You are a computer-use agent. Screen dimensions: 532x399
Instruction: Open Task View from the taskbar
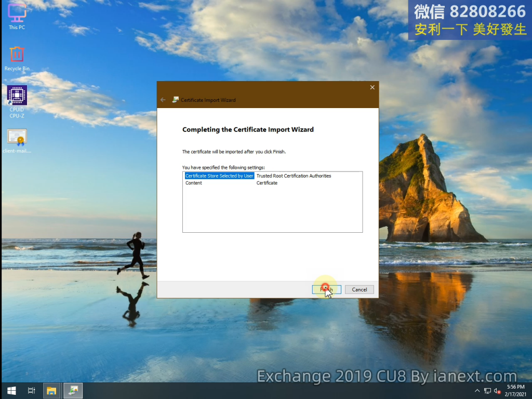[31, 390]
